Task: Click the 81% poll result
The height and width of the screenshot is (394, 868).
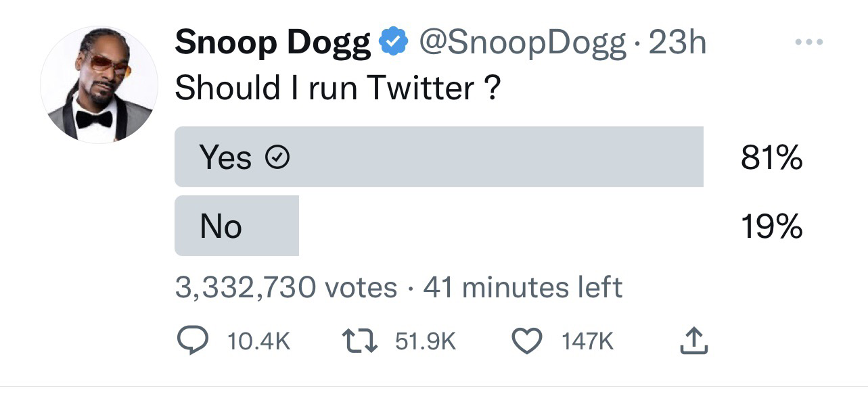Action: [x=771, y=158]
